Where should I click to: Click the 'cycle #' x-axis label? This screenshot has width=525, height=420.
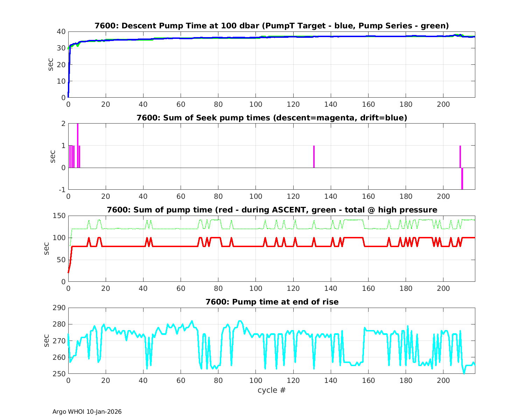(x=272, y=390)
